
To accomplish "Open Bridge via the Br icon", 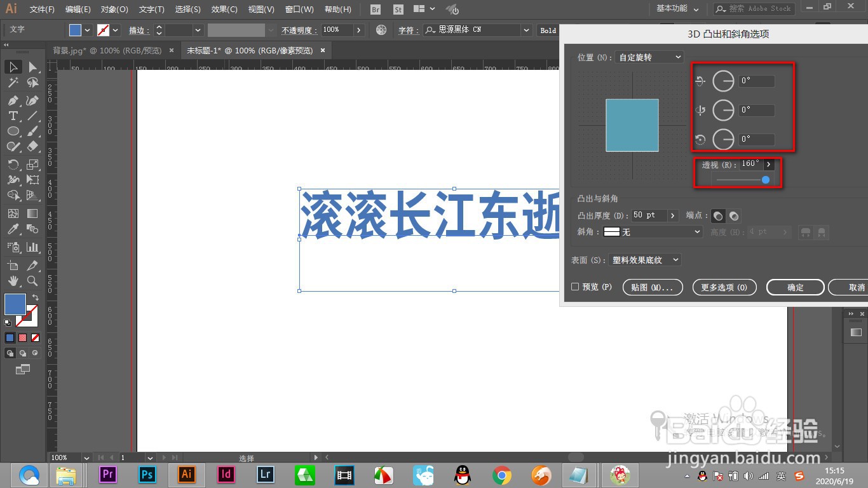I will (376, 9).
